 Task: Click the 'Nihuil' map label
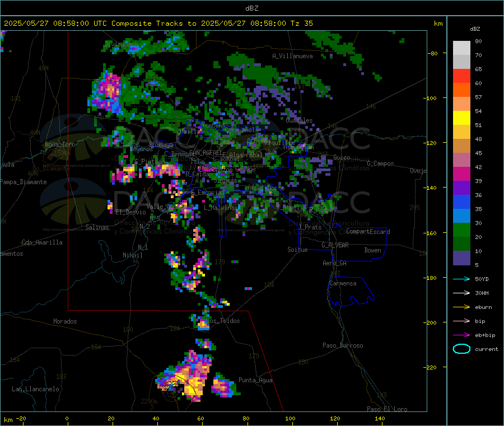click(x=132, y=255)
